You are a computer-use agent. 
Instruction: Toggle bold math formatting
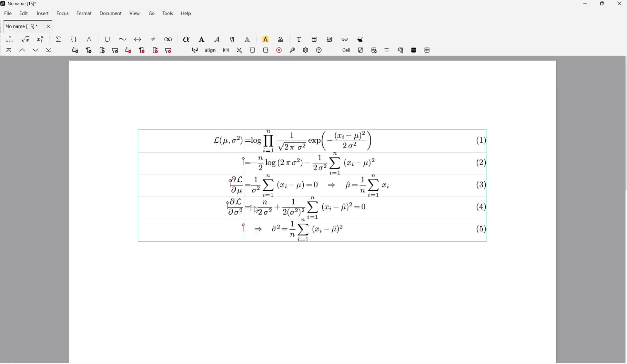201,39
